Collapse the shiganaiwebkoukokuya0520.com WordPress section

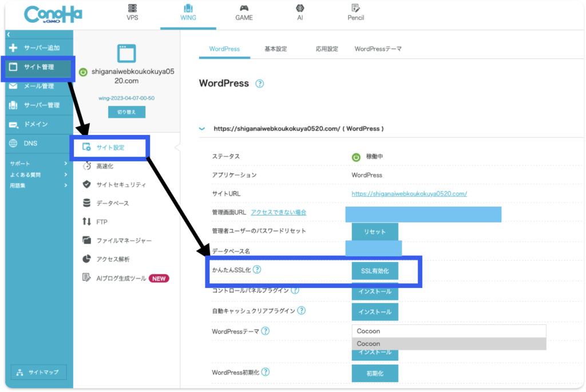pyautogui.click(x=201, y=129)
